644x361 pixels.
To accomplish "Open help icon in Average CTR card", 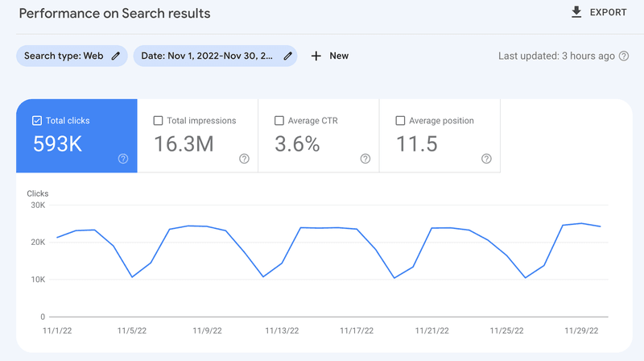I will point(365,159).
